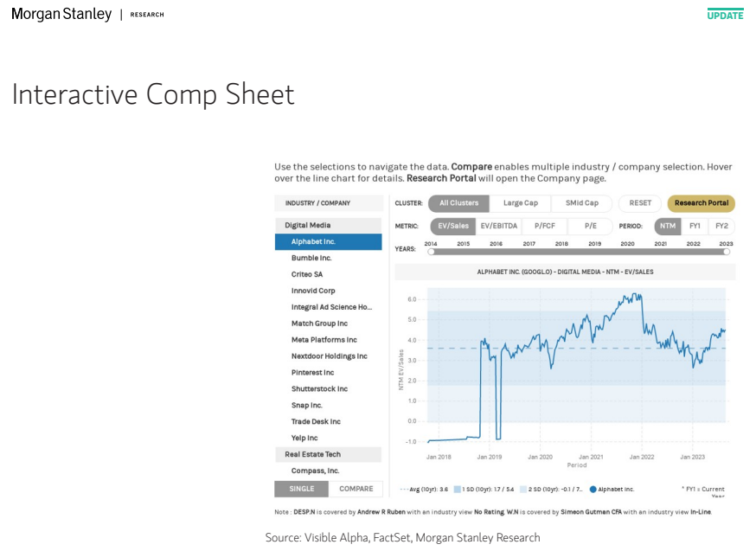
Task: Select Bumble Inc. in company list
Action: [x=329, y=258]
